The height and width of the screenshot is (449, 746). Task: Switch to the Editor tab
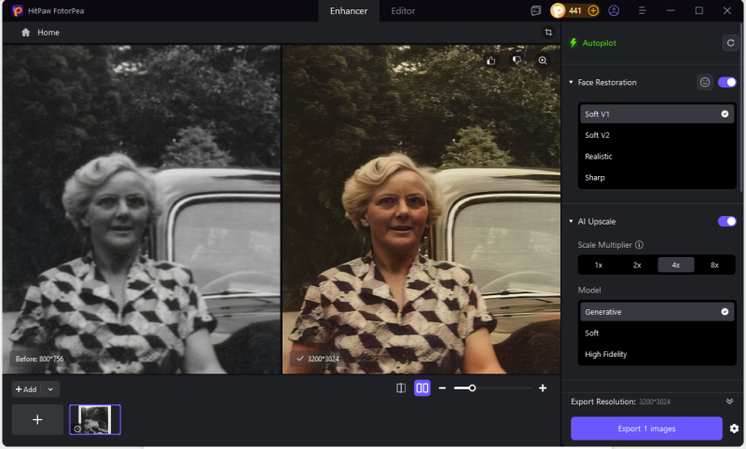403,10
